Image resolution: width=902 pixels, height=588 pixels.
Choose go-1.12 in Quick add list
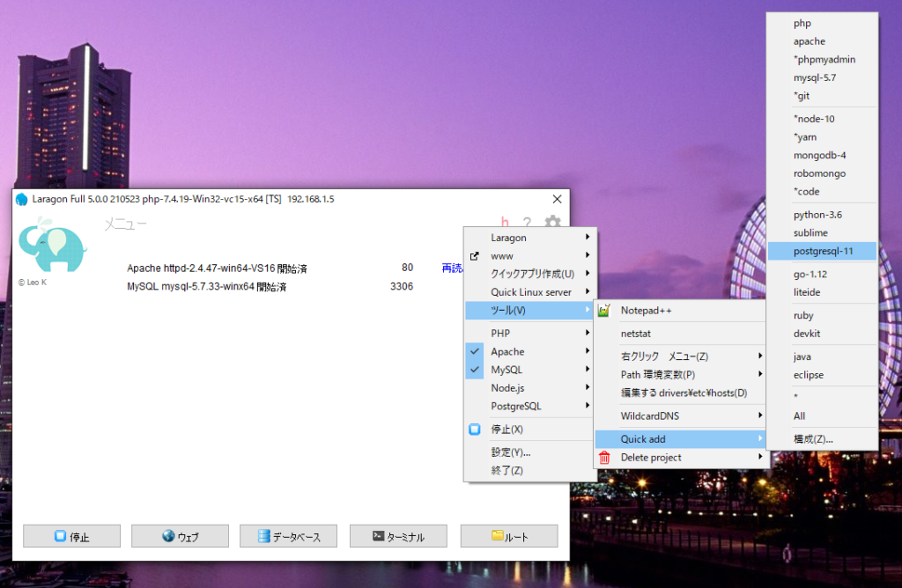coord(822,274)
